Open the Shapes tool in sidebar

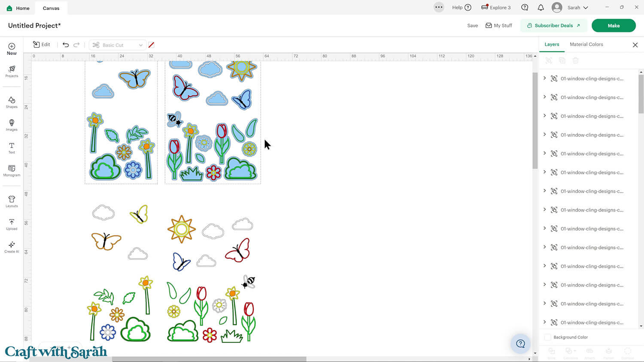(12, 102)
